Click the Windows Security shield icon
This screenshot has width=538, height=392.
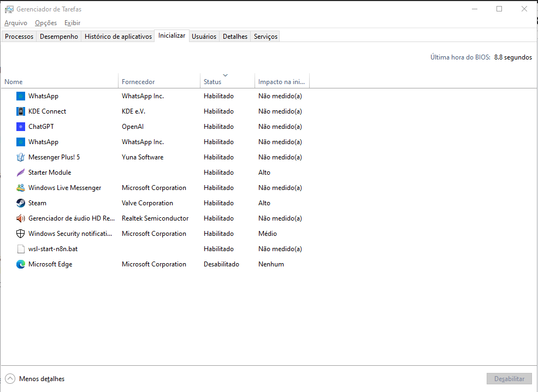(x=21, y=234)
